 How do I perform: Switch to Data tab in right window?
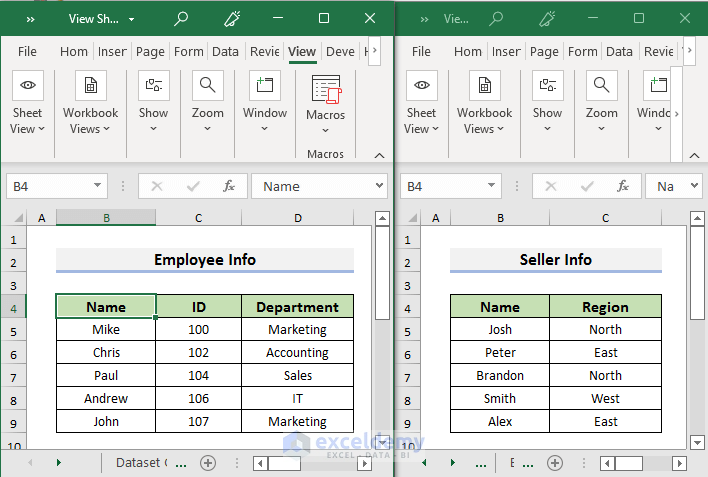point(619,51)
